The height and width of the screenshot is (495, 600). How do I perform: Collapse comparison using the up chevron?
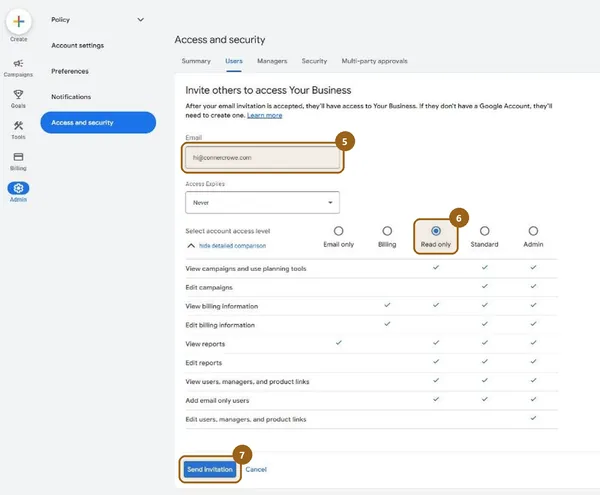191,246
